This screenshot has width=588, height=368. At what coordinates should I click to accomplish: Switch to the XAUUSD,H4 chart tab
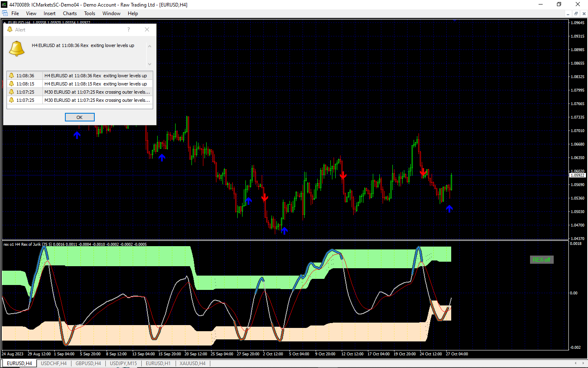click(x=192, y=363)
